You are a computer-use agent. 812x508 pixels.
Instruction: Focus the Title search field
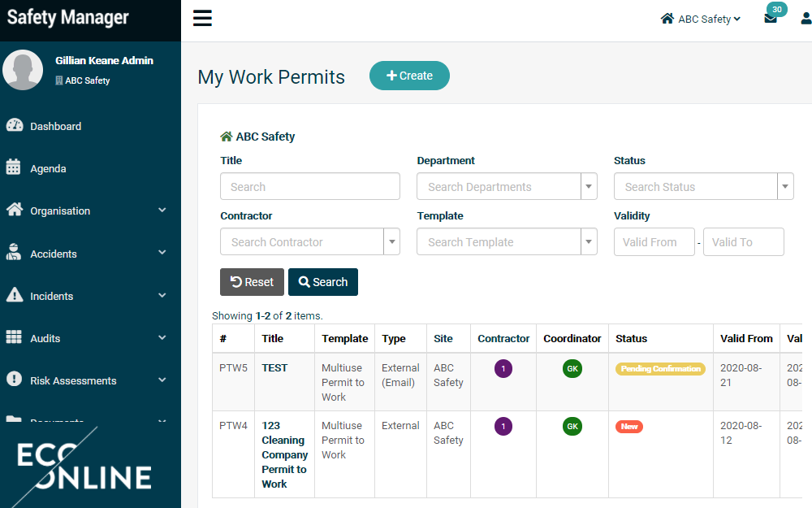(x=310, y=186)
